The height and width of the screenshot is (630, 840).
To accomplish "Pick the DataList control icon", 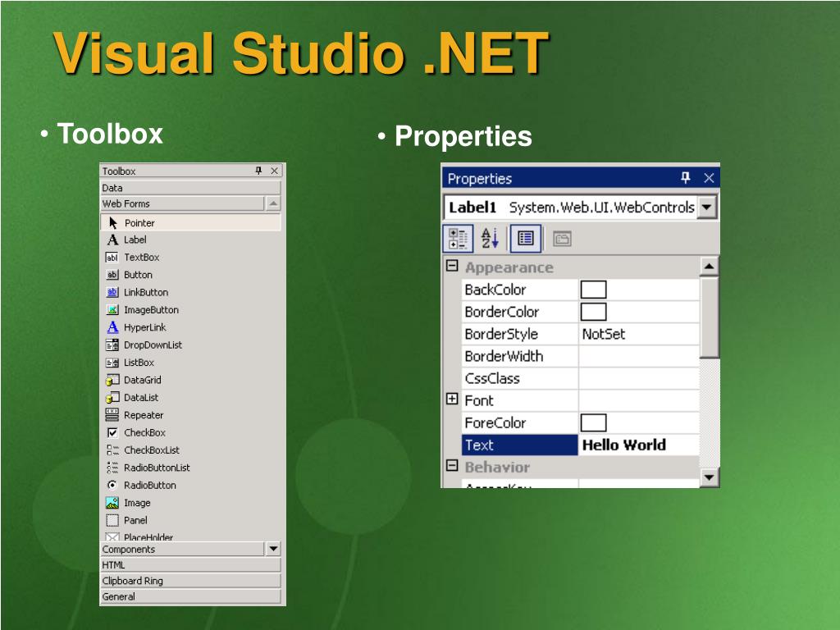I will (112, 398).
